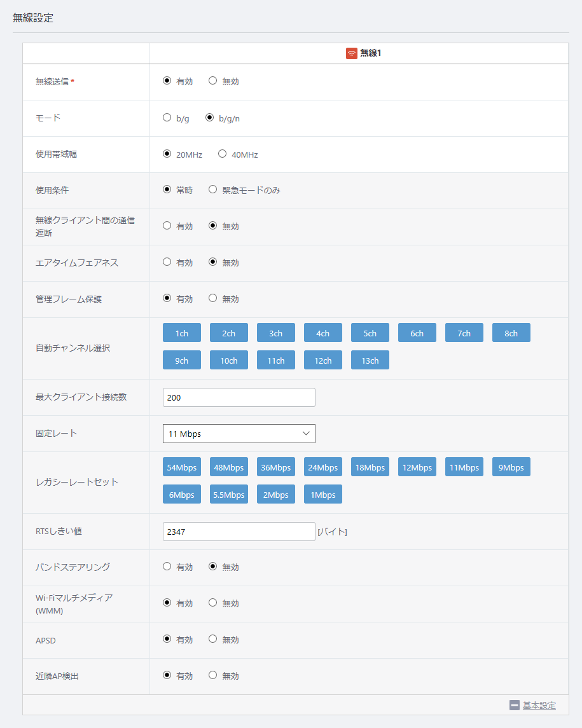This screenshot has height=728, width=582.
Task: Disable 無線送信 with the 無効 radio
Action: point(212,81)
